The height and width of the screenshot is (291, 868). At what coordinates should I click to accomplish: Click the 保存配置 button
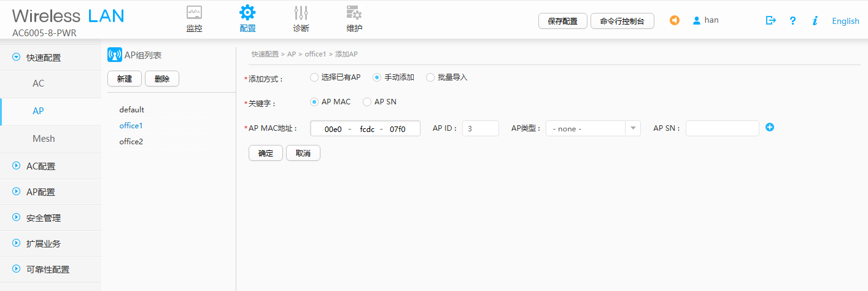[563, 21]
